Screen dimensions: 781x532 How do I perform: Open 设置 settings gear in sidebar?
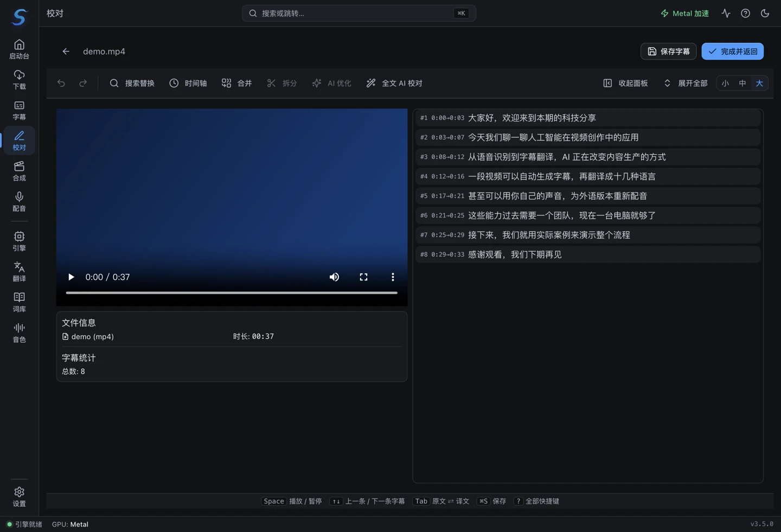coord(19,496)
